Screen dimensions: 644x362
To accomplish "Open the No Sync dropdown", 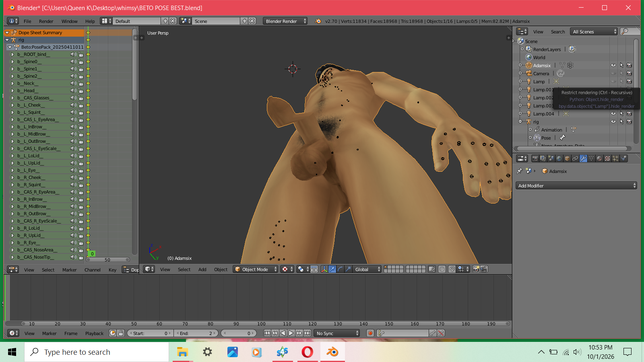I will (337, 333).
